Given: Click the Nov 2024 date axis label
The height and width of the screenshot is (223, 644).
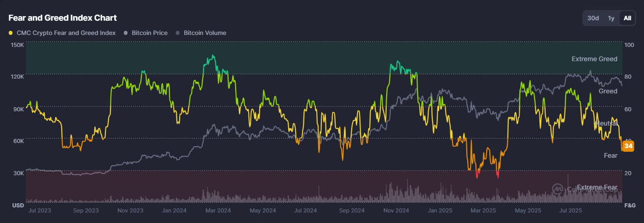Looking at the screenshot, I should [x=396, y=211].
